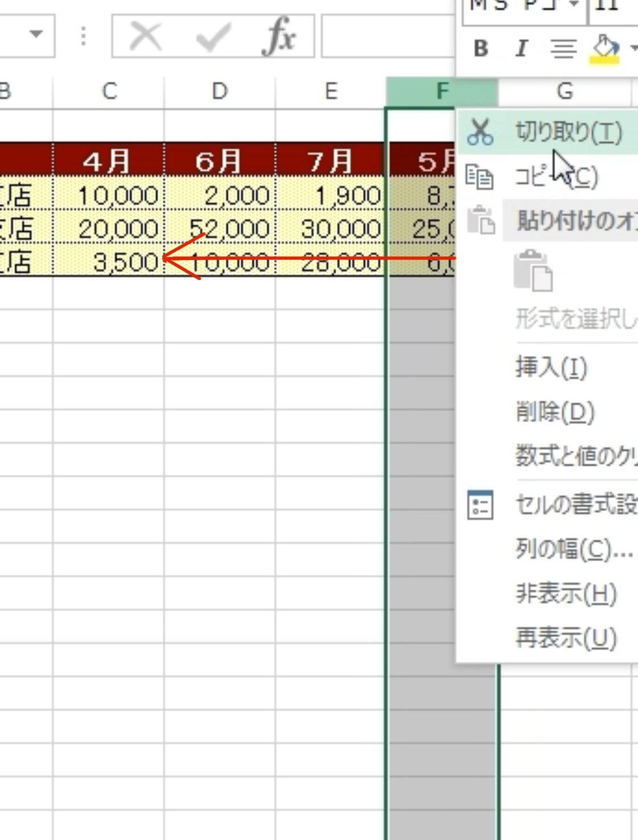
Task: Apply the yellow fill color bucket
Action: 605,49
